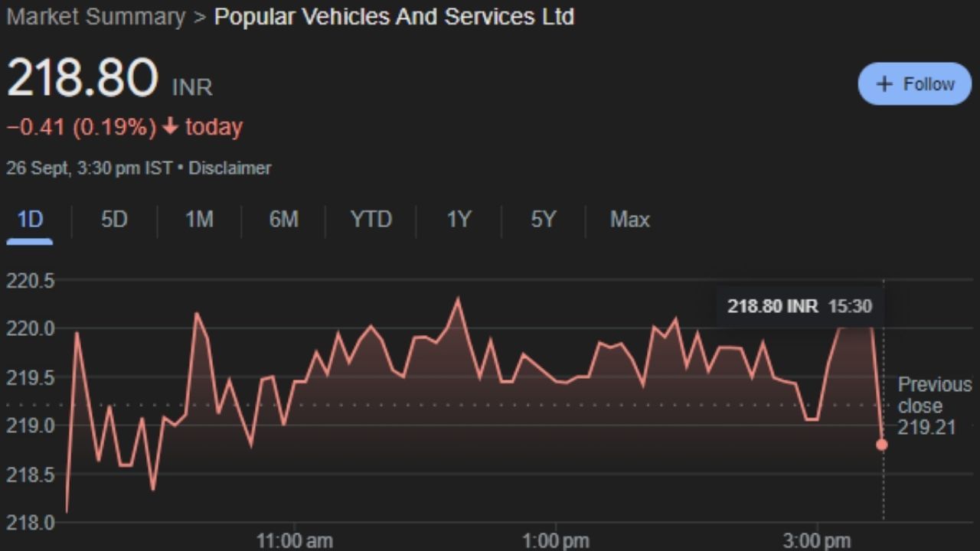Screen dimensions: 980x551
Task: Click the 11:00 am axis label
Action: point(295,541)
